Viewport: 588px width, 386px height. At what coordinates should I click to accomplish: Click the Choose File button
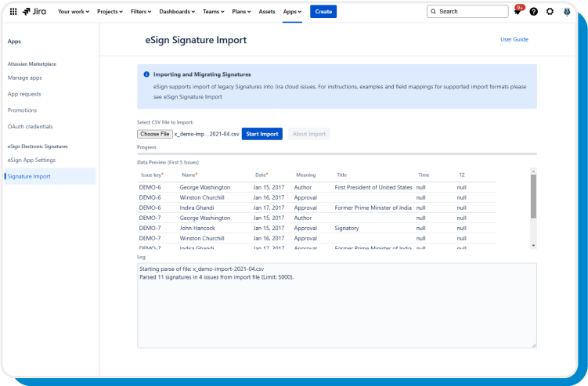(155, 134)
